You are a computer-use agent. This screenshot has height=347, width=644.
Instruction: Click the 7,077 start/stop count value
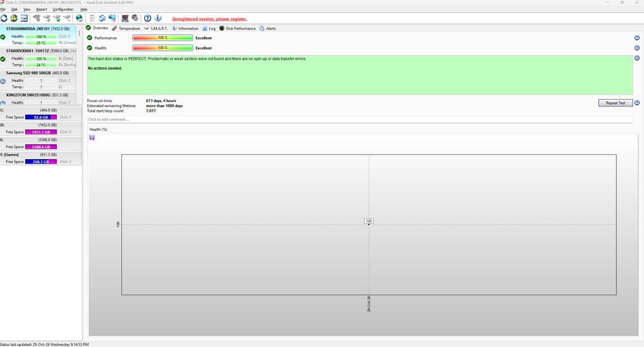(151, 111)
